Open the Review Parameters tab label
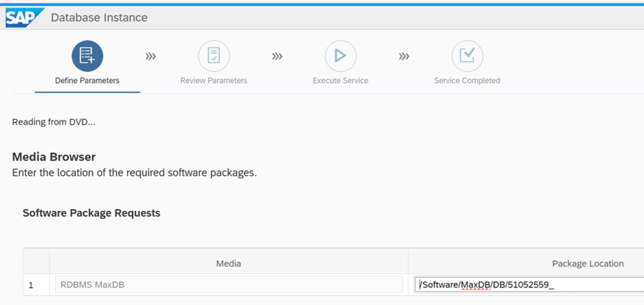Viewport: 644px width, 305px height. [x=214, y=81]
